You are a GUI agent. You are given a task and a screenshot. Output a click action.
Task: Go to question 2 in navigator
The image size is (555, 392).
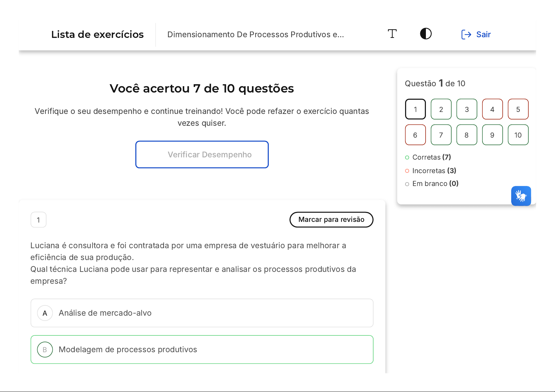(x=441, y=109)
